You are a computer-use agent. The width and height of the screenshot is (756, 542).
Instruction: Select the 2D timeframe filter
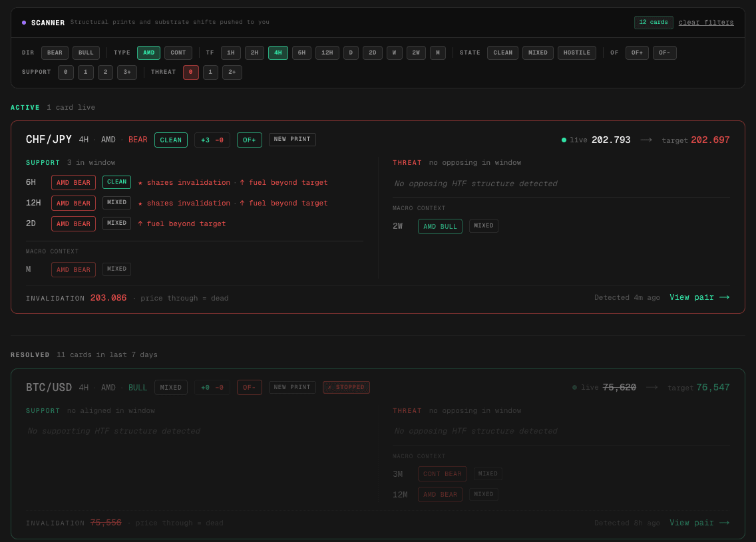tap(372, 53)
